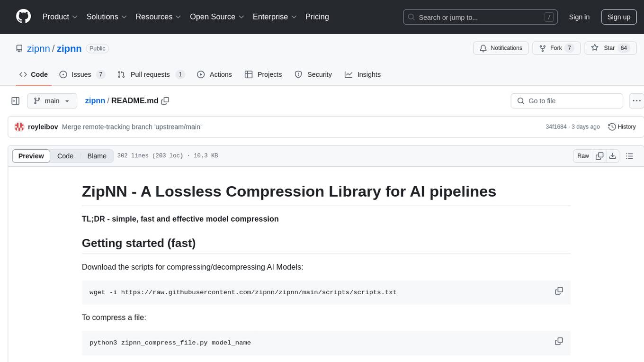Image resolution: width=644 pixels, height=362 pixels.
Task: Click the Sign up button
Action: point(619,17)
